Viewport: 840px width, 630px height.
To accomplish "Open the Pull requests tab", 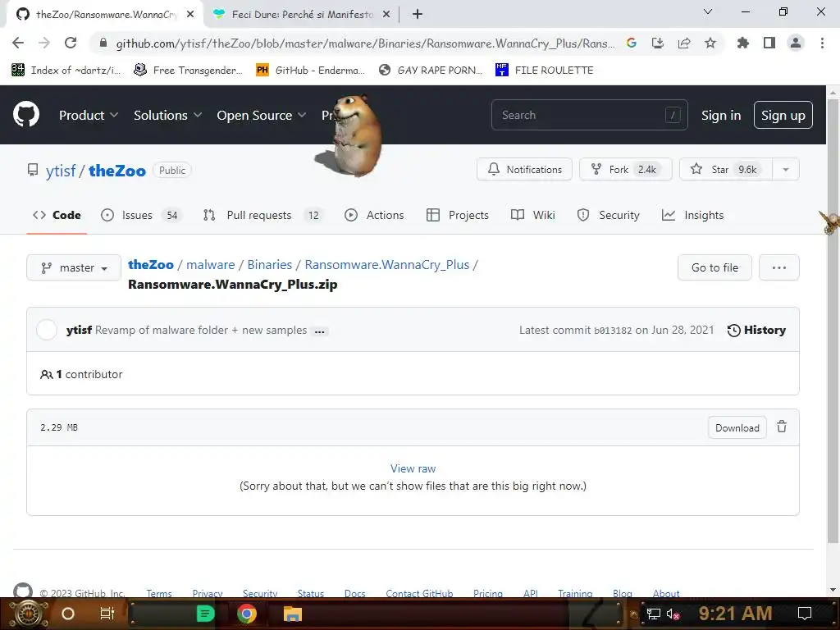I will (x=262, y=215).
